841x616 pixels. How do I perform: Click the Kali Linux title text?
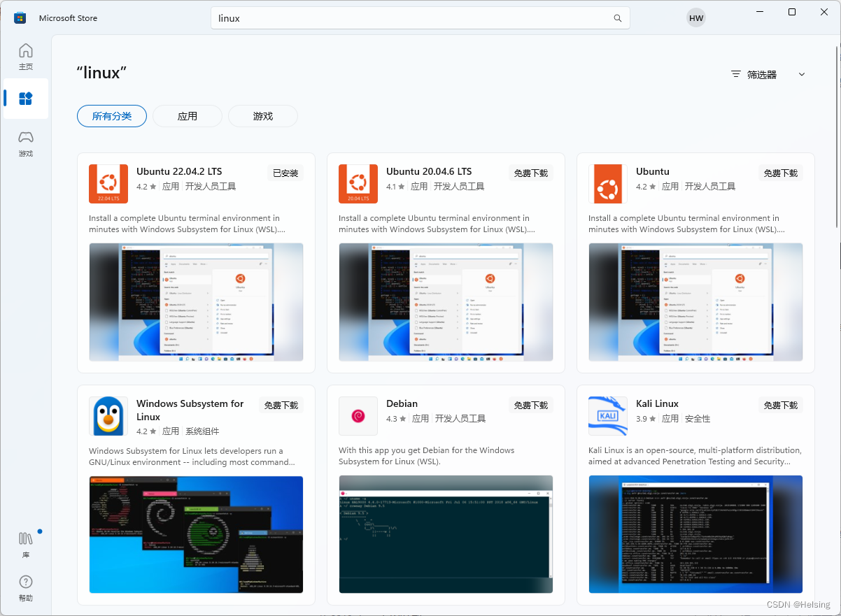[657, 403]
